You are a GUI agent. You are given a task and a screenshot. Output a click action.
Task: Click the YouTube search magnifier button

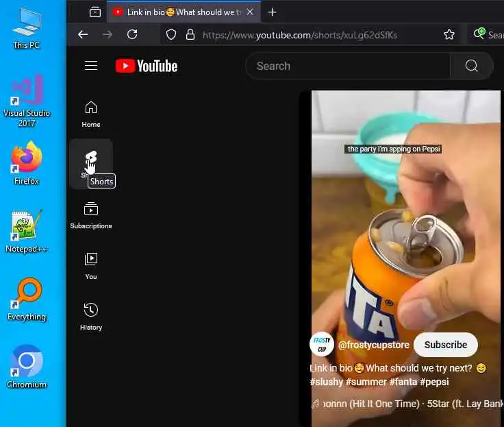click(471, 66)
